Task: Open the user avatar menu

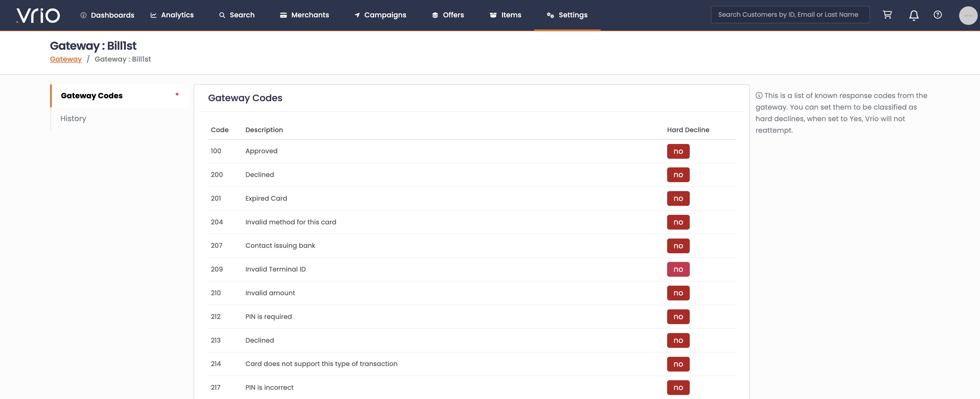Action: tap(968, 15)
